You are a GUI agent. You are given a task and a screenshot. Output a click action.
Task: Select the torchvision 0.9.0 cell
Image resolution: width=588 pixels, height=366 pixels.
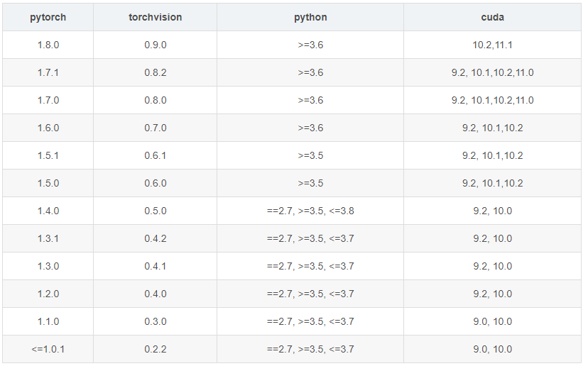pyautogui.click(x=155, y=45)
